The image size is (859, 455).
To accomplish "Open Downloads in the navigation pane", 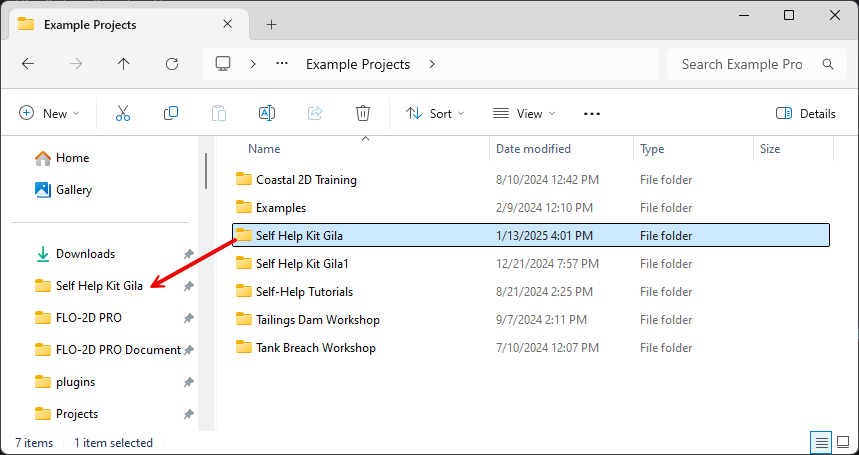I will click(x=85, y=254).
